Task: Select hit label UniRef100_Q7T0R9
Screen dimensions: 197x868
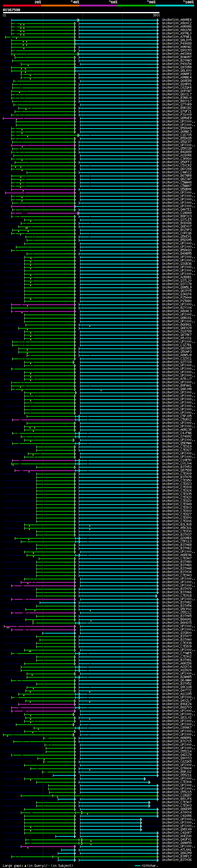Action: coord(177,104)
